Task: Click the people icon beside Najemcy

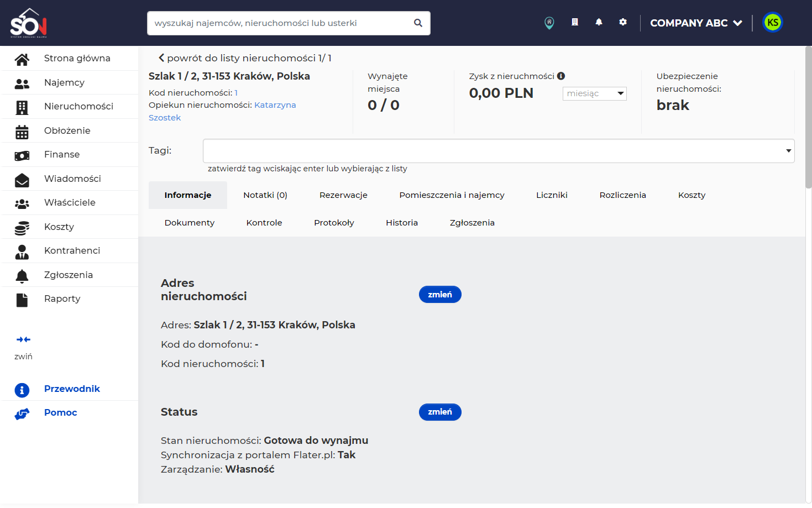Action: 22,83
